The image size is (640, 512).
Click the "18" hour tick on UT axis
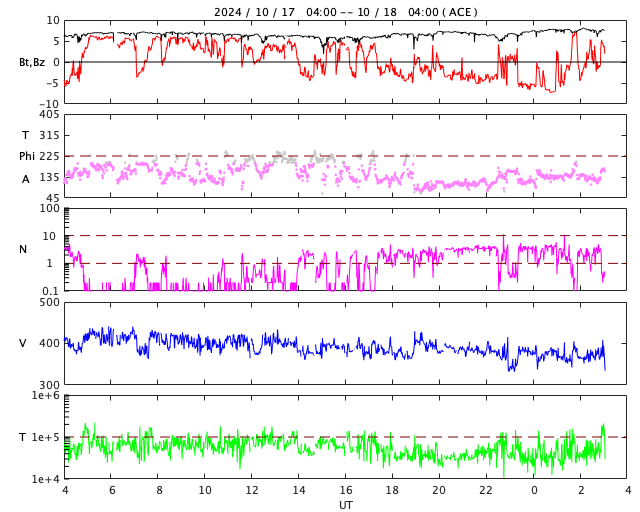(x=392, y=490)
